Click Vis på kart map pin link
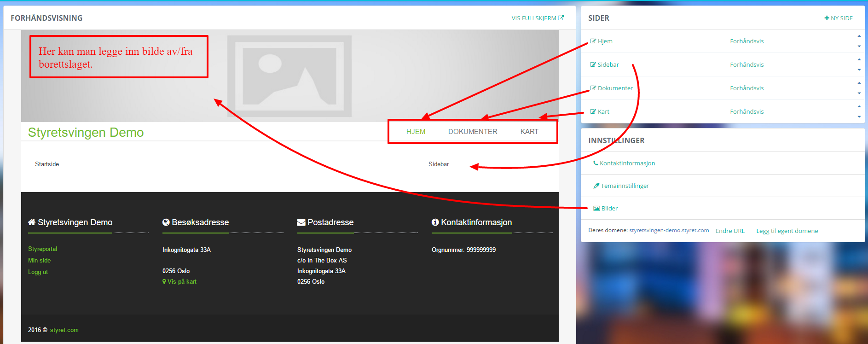This screenshot has height=344, width=868. click(x=179, y=281)
